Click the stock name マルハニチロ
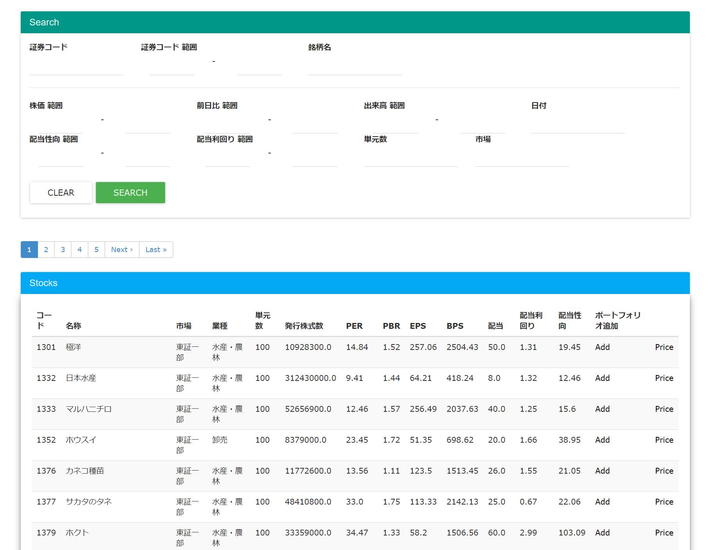 point(89,409)
